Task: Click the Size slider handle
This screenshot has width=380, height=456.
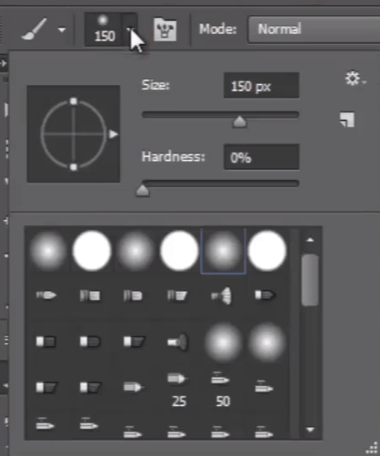Action: click(240, 122)
